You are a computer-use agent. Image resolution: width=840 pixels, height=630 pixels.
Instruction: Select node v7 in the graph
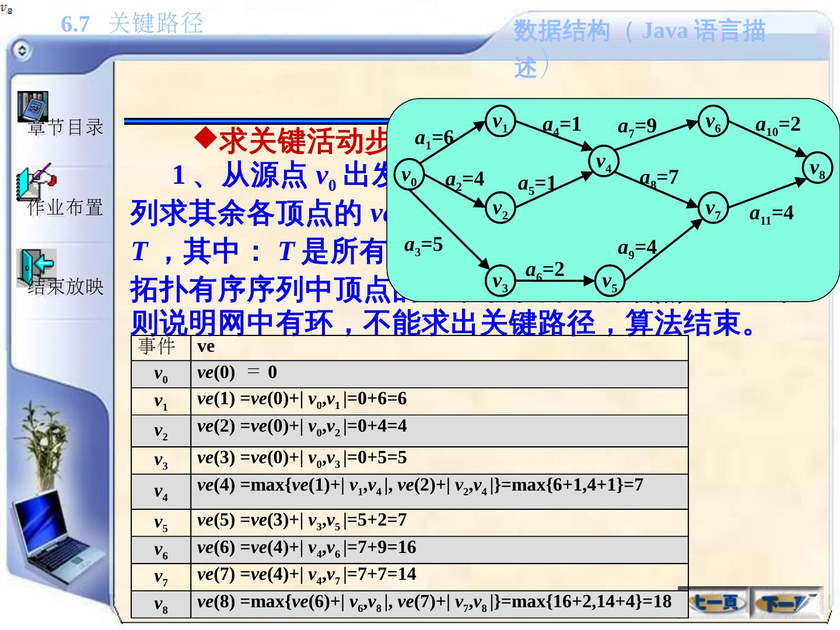tap(713, 208)
